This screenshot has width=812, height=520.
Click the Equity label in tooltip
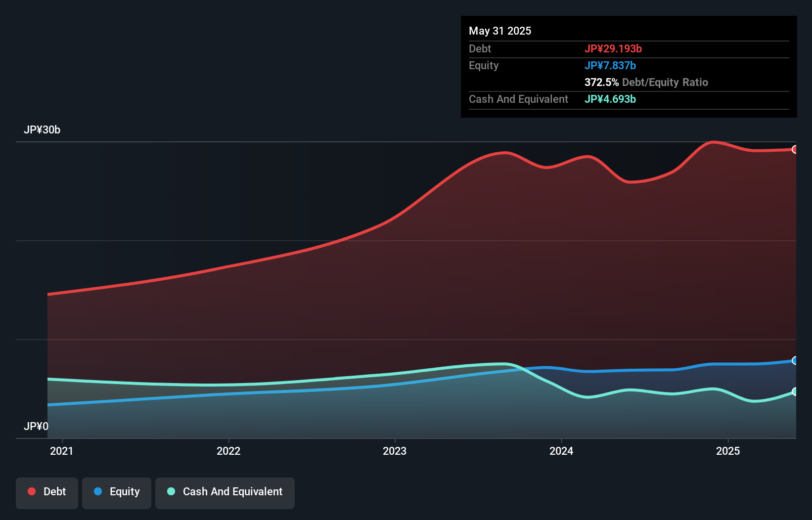pyautogui.click(x=484, y=66)
